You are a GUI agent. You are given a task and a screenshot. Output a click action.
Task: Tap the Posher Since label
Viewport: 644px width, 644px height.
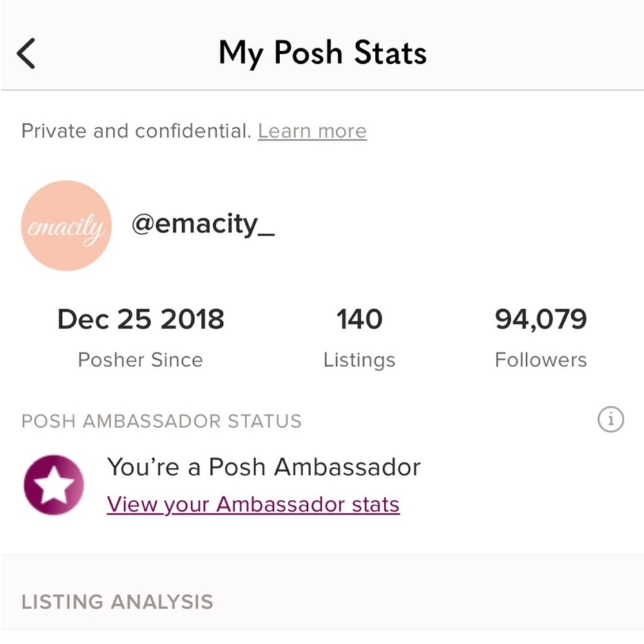click(x=140, y=360)
